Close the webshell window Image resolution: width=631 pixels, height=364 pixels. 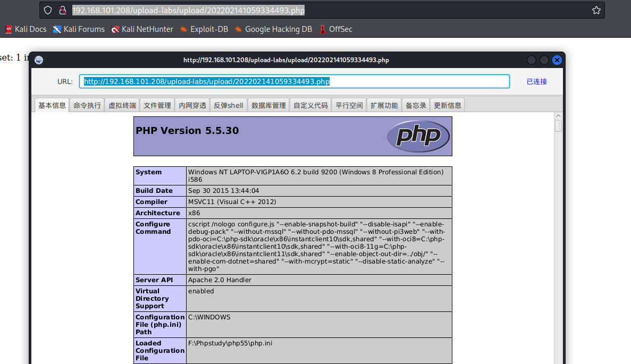tap(557, 60)
